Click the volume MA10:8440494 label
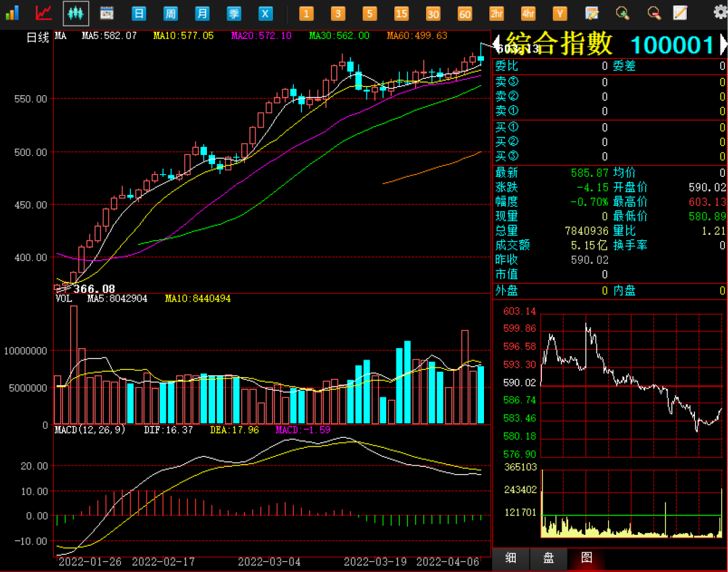 coord(198,298)
